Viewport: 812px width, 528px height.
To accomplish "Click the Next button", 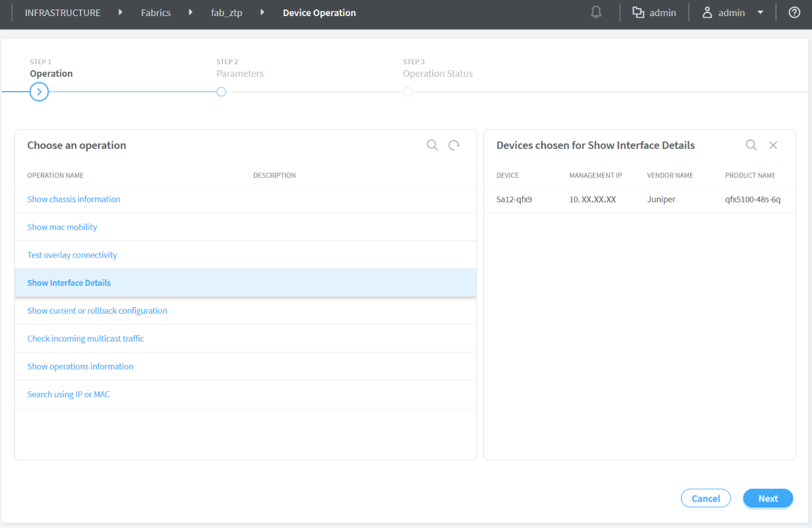I will click(x=768, y=498).
